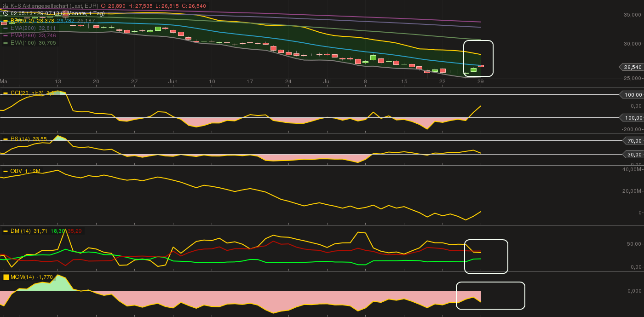Click the chart-type icon beside K+S Aktiengesellschaft
Image resolution: width=644 pixels, height=317 pixels.
coord(5,6)
